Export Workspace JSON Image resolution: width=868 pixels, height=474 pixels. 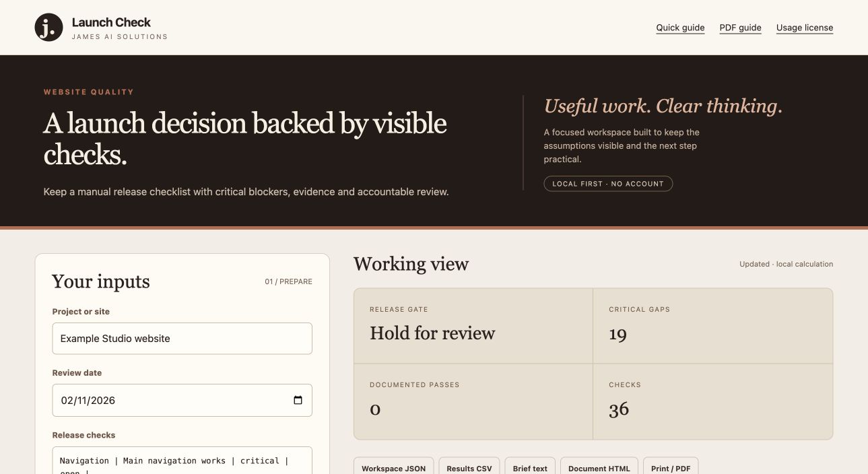393,466
